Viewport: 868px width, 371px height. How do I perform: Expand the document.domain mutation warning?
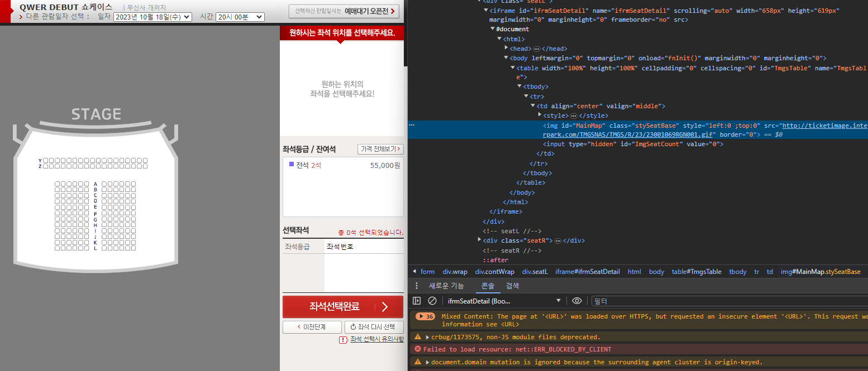[427, 362]
